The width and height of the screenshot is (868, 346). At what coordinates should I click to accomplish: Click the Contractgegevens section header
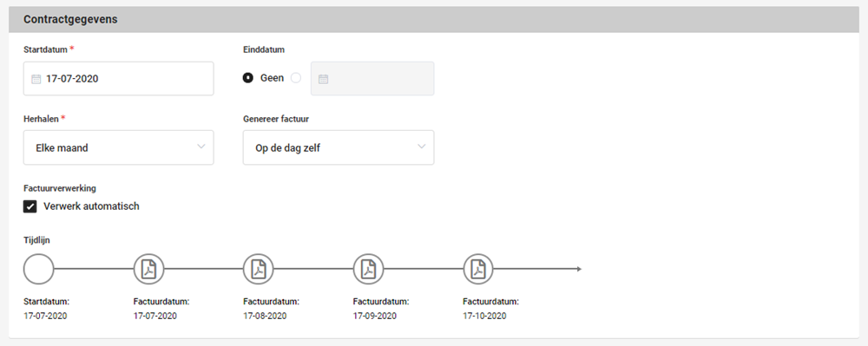(x=434, y=19)
